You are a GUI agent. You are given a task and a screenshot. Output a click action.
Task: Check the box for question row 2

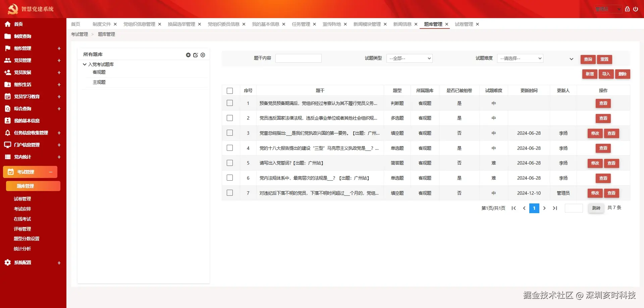(230, 118)
